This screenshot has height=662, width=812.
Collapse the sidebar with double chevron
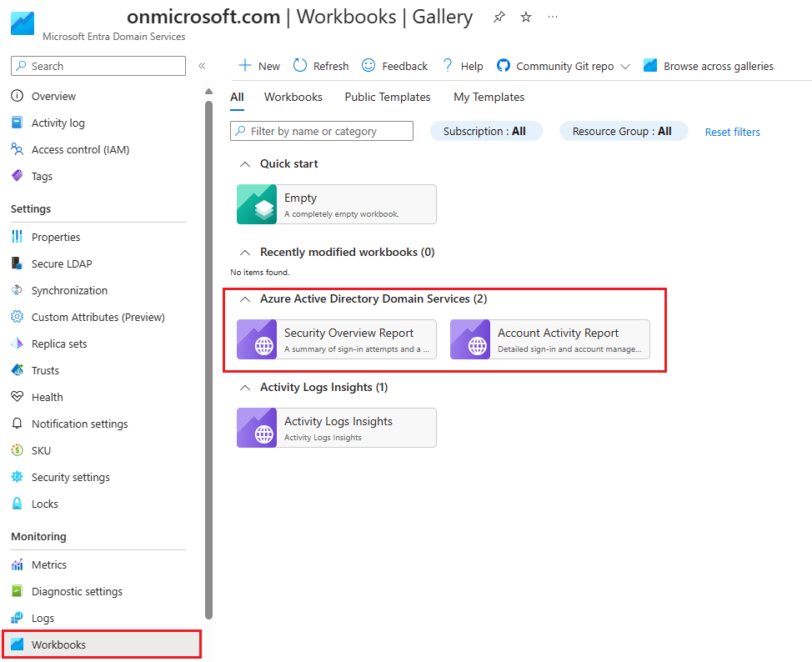202,66
